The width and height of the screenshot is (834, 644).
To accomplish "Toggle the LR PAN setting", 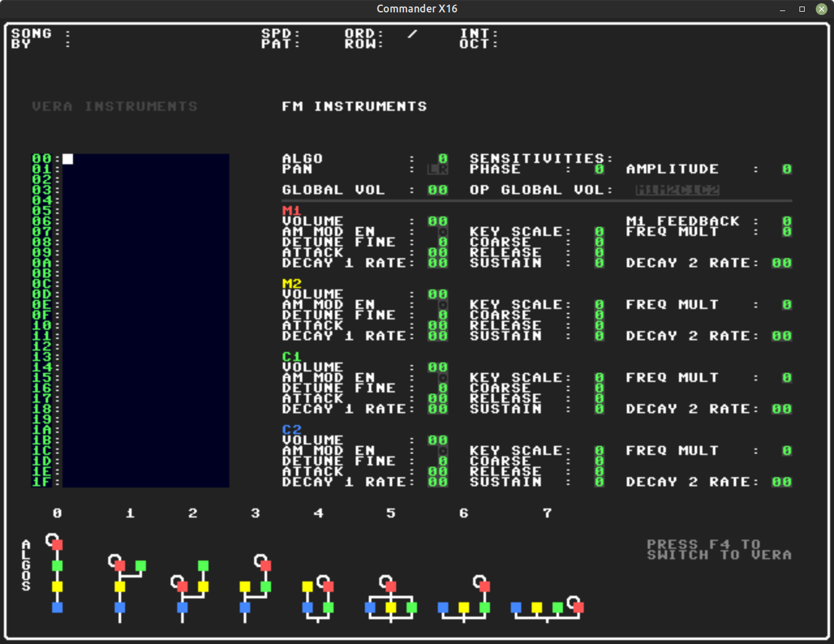I will 437,169.
